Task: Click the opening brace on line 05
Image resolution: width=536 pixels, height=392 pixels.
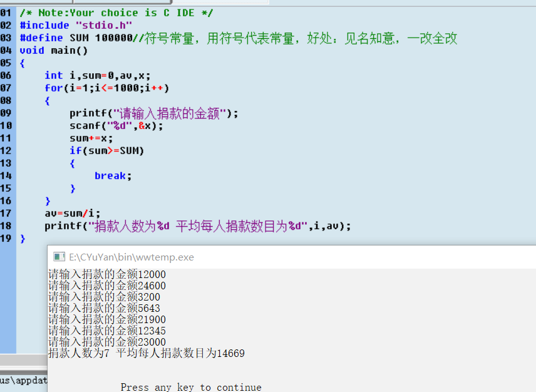Action: tap(22, 63)
